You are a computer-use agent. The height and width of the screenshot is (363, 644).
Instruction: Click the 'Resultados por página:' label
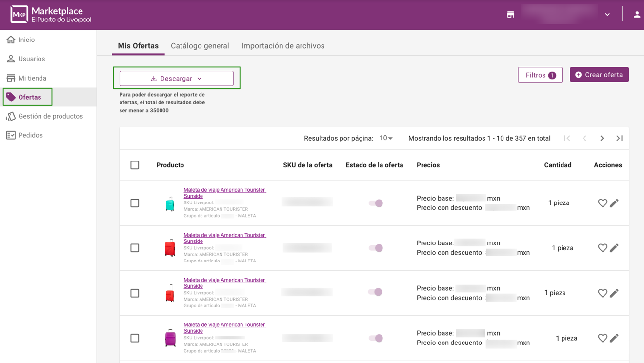[x=339, y=138]
